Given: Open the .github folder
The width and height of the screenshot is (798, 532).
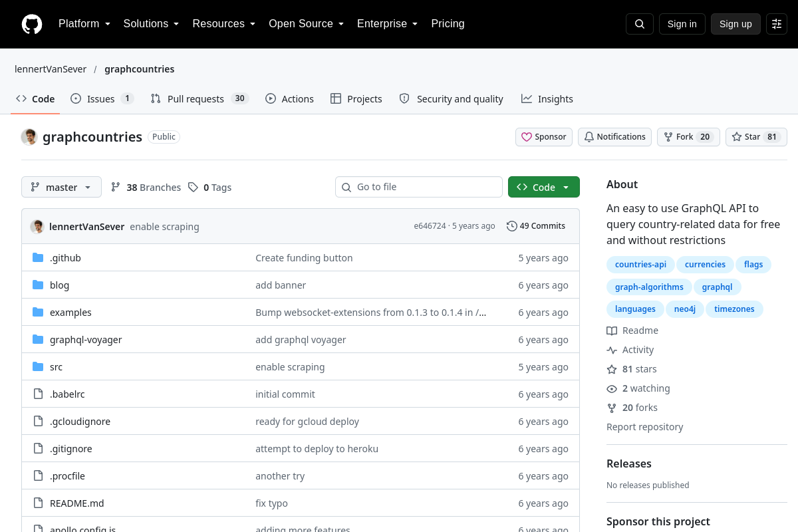Looking at the screenshot, I should pos(65,258).
